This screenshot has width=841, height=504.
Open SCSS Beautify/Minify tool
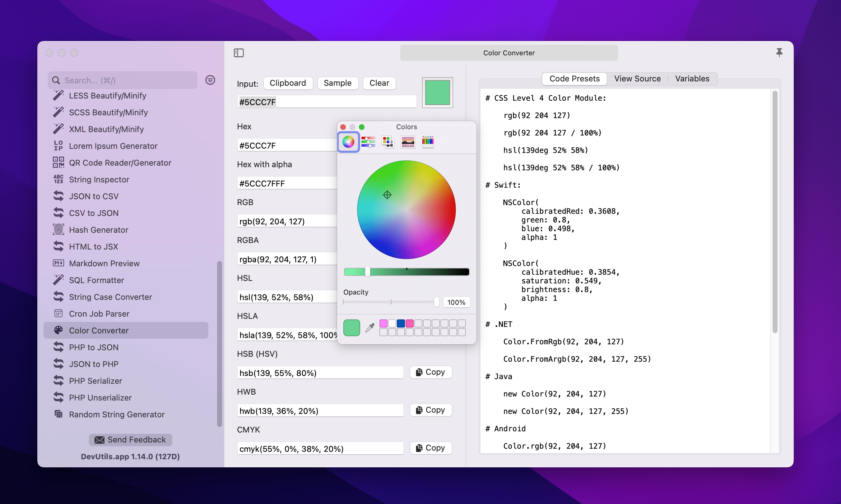pyautogui.click(x=126, y=112)
